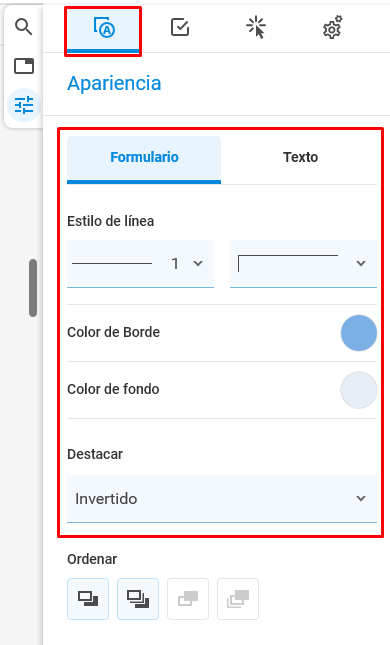The width and height of the screenshot is (390, 645).
Task: Select the properties sliders icon in sidebar
Action: coord(24,105)
